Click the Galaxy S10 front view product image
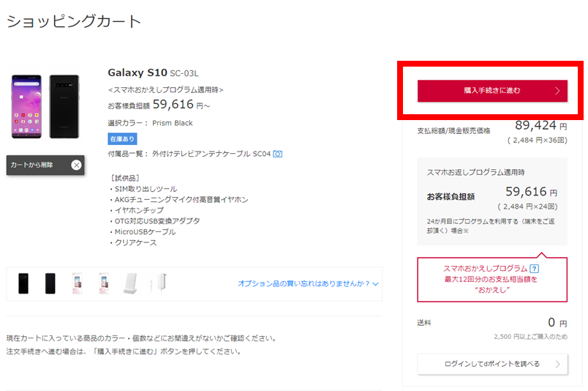This screenshot has height=391, width=588. point(26,107)
